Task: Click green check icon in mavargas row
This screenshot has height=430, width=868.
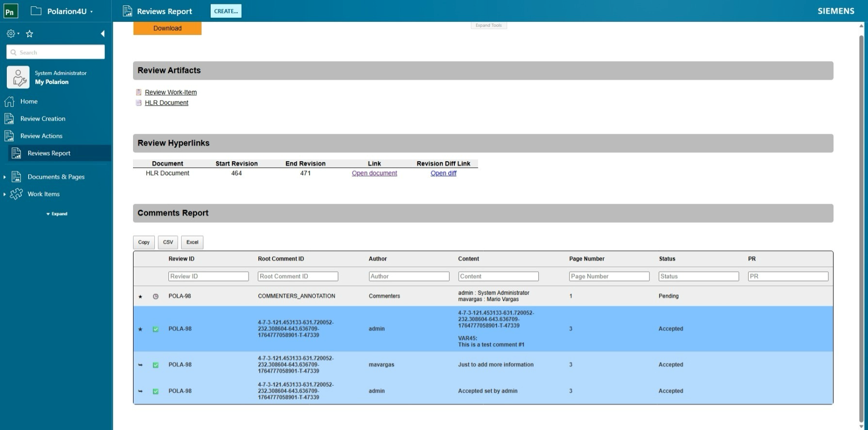Action: pos(156,365)
